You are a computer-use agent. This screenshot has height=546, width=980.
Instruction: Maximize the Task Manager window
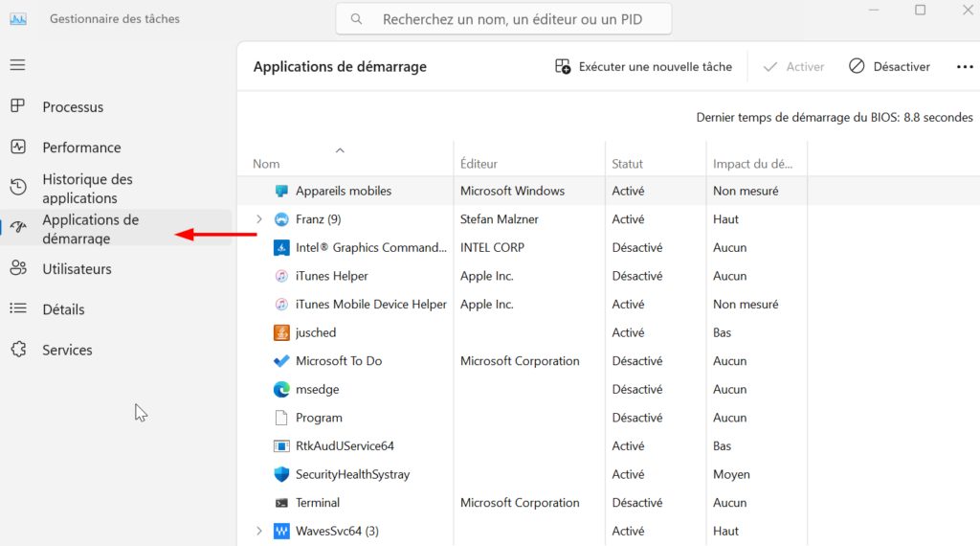[920, 10]
